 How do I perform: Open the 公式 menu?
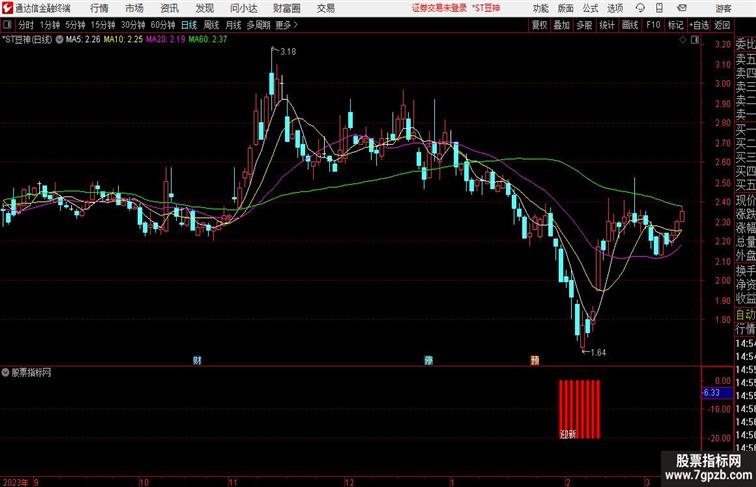pyautogui.click(x=590, y=8)
